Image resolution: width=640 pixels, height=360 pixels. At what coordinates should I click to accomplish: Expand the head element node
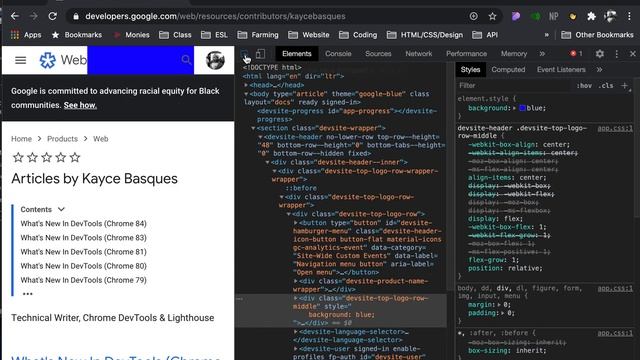(x=246, y=85)
